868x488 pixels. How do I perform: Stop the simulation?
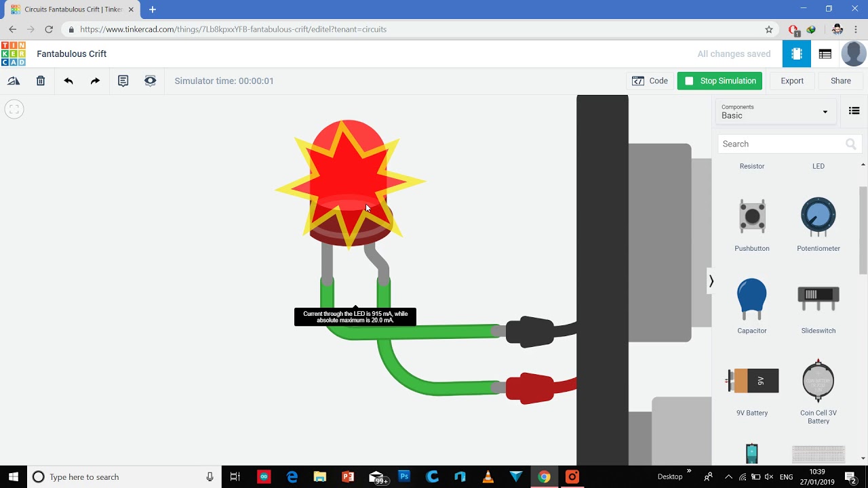coord(719,81)
